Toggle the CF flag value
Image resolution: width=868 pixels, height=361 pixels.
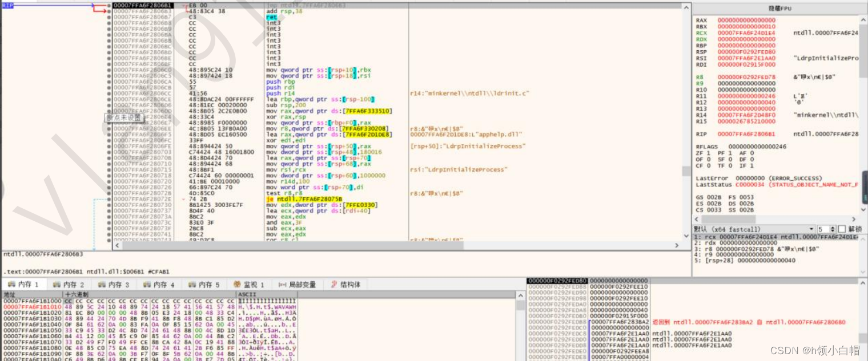709,166
